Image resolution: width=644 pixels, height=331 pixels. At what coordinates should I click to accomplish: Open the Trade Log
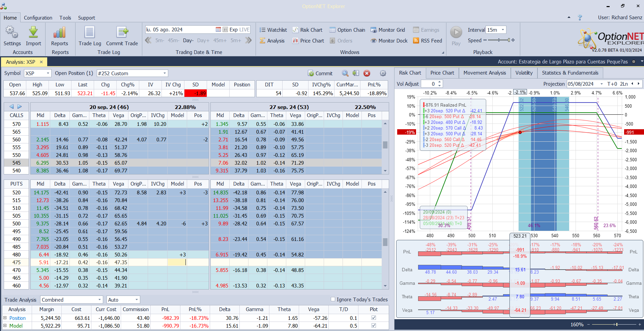[90, 36]
